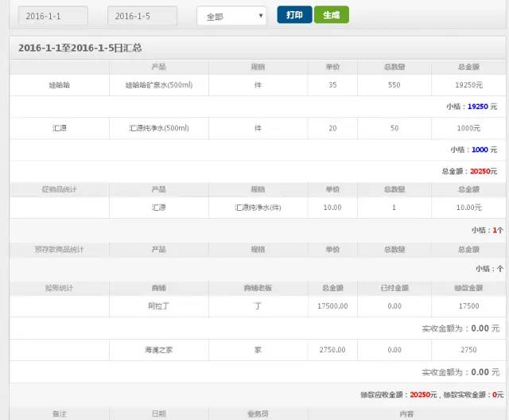Click the 商铺老板 column header

pos(258,288)
